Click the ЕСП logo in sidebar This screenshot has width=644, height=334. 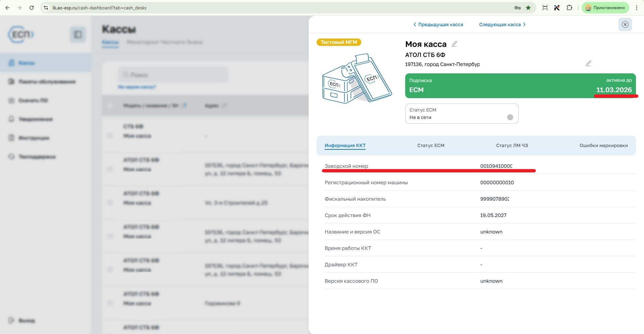[21, 35]
